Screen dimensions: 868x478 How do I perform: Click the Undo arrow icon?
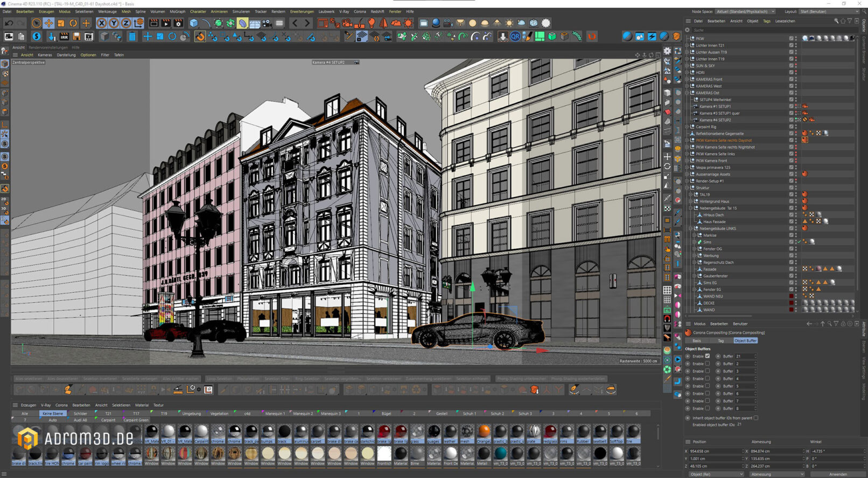pyautogui.click(x=9, y=23)
